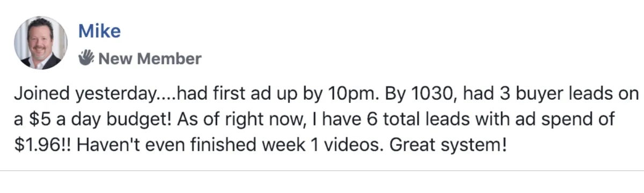The image size is (644, 193).
Task: Click the name Mike
Action: coord(100,31)
